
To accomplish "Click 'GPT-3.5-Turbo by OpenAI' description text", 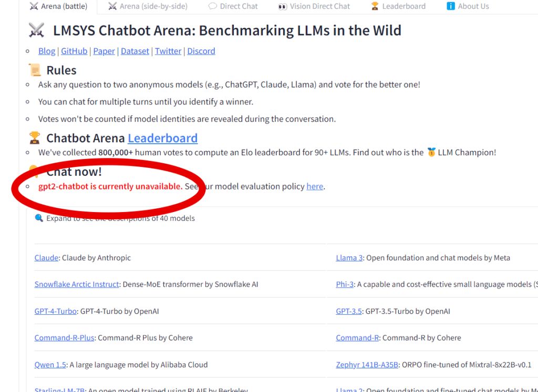I will [x=408, y=311].
